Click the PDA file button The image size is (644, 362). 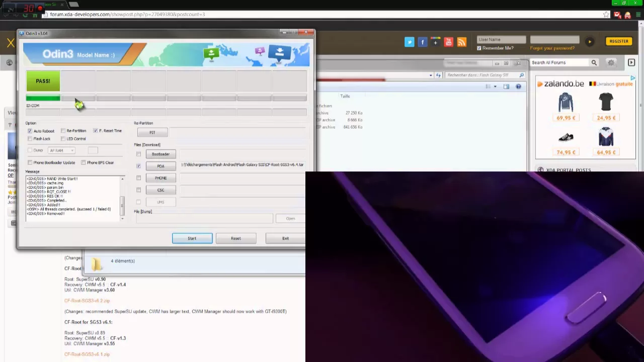click(160, 166)
